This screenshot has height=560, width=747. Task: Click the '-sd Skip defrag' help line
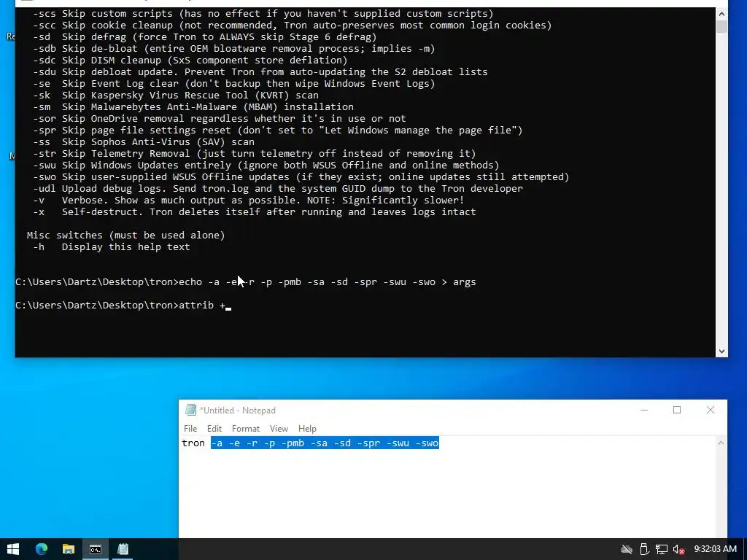tap(204, 36)
